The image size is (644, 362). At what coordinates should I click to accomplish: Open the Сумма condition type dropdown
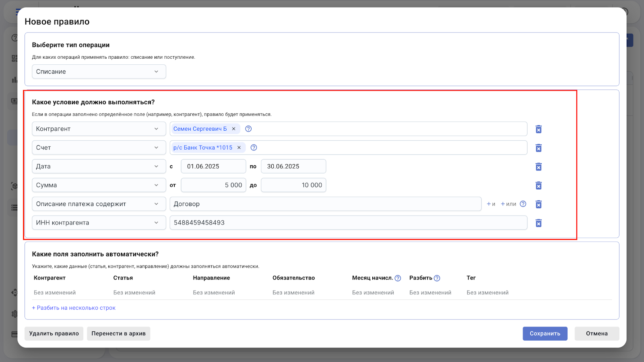tap(99, 185)
